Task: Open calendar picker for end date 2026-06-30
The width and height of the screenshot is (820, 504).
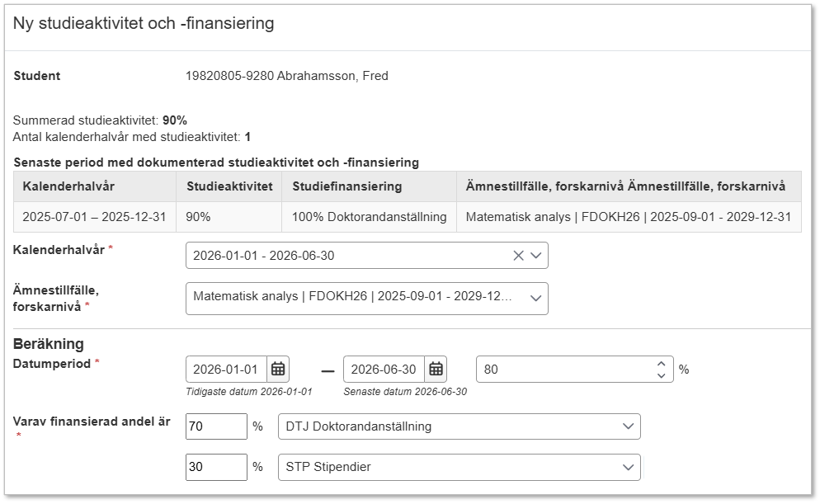Action: [436, 369]
